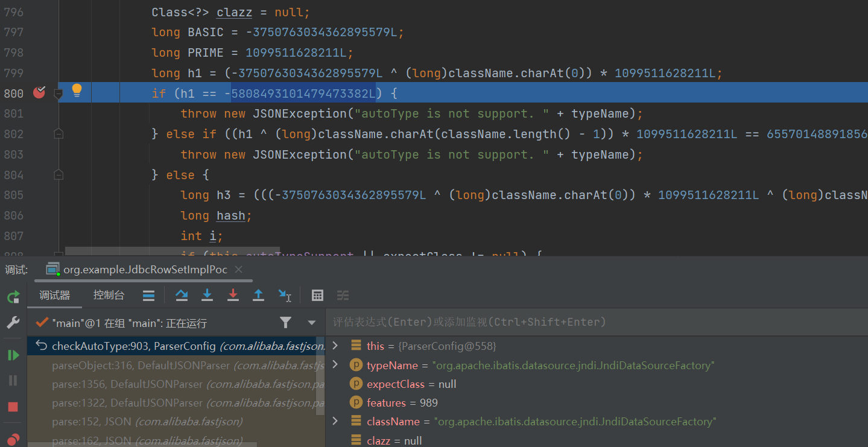Pause program execution icon

pyautogui.click(x=13, y=381)
